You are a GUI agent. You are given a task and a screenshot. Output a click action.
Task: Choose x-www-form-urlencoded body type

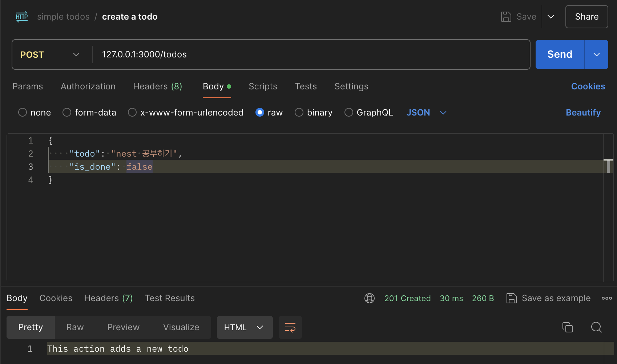132,113
